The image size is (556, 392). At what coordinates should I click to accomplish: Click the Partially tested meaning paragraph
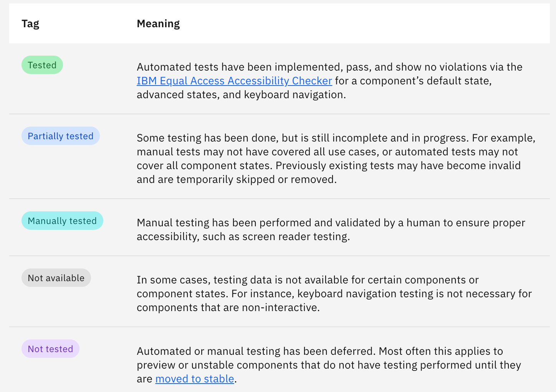[336, 159]
